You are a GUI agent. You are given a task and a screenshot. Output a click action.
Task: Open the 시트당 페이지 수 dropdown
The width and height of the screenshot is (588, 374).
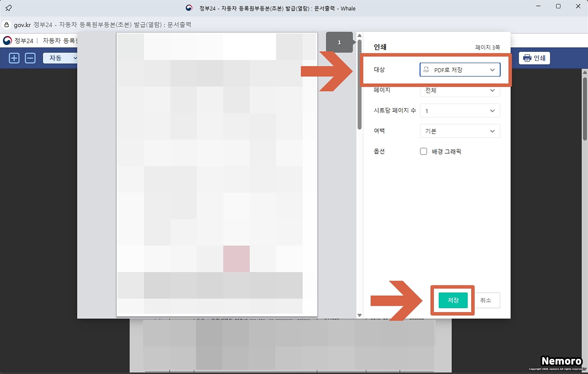coord(460,111)
